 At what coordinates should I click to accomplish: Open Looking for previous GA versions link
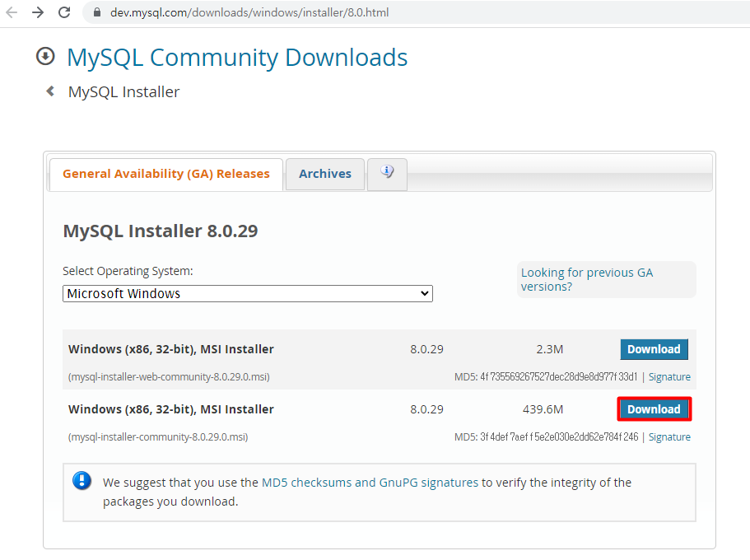coord(587,279)
